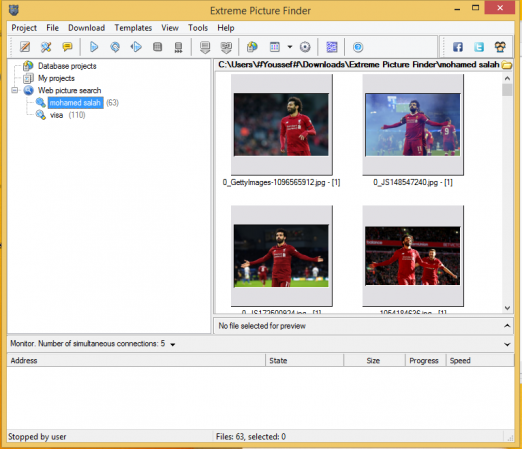
Task: Select My projects tree node
Action: click(56, 78)
